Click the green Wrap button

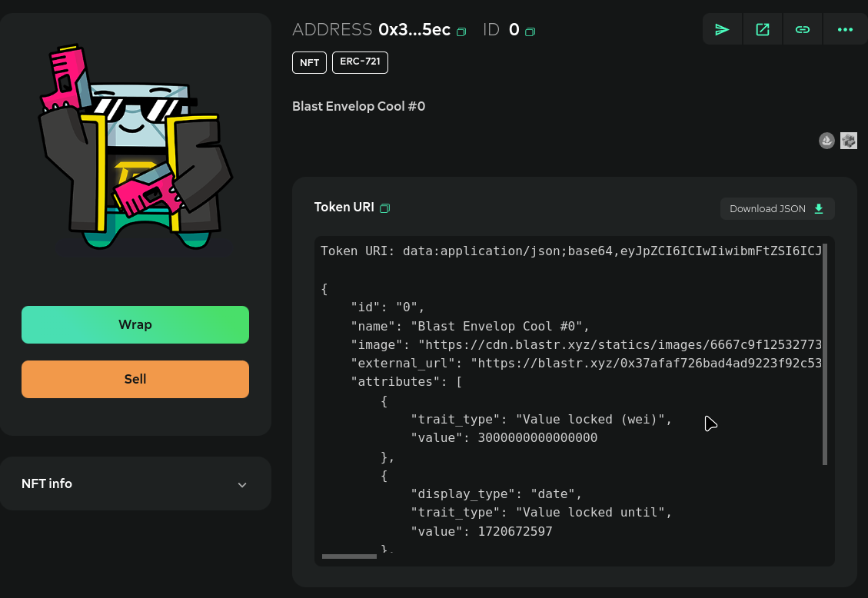135,324
